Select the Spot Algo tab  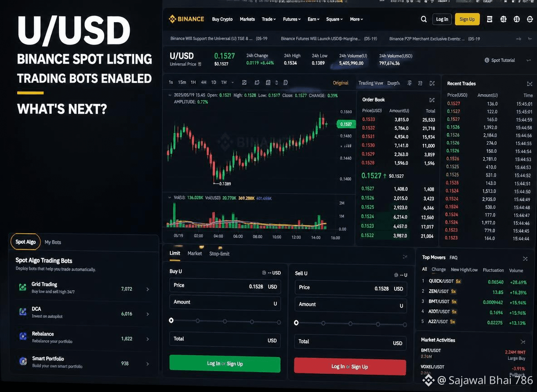(x=26, y=241)
